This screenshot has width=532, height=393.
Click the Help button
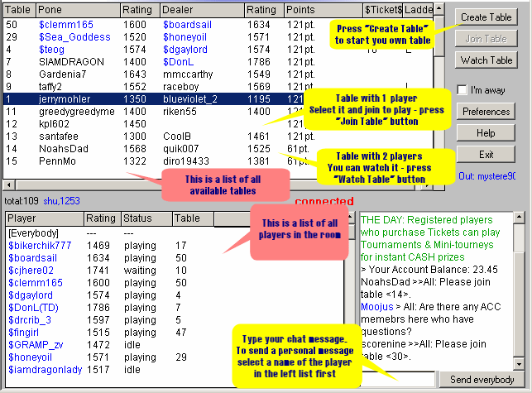pyautogui.click(x=485, y=133)
